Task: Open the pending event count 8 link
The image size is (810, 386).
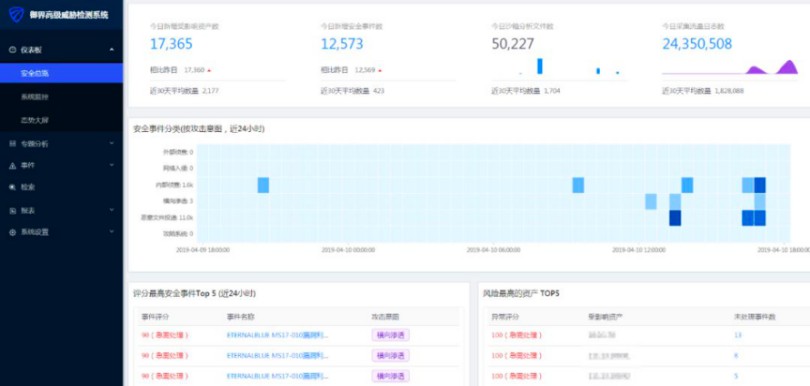Action: (736, 356)
